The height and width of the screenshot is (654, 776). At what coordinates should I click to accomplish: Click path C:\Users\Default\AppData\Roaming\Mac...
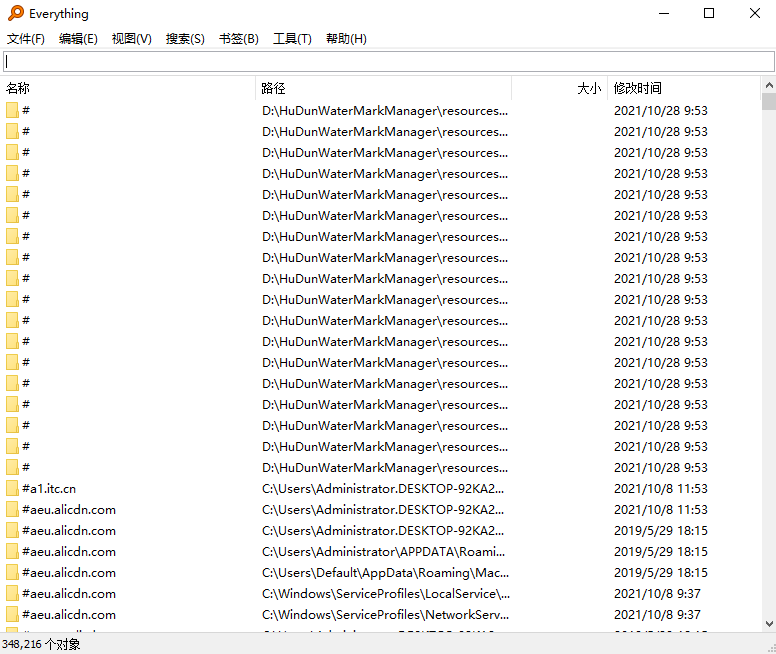click(x=386, y=573)
